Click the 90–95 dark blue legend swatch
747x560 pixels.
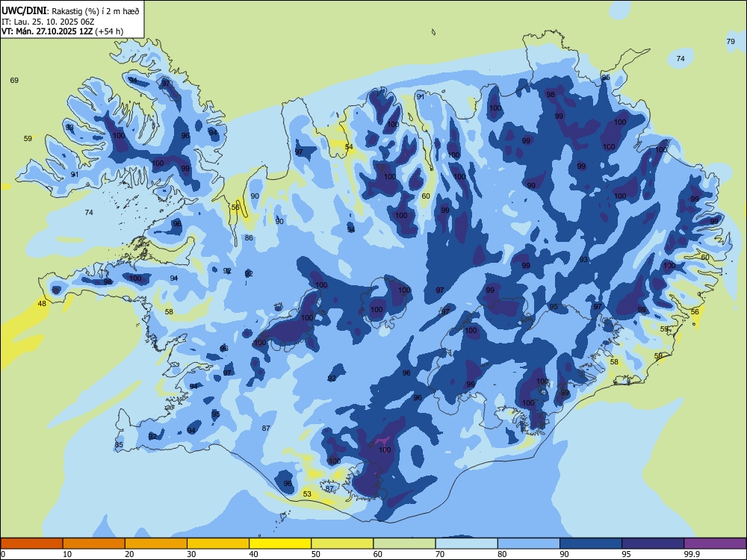[x=591, y=544]
